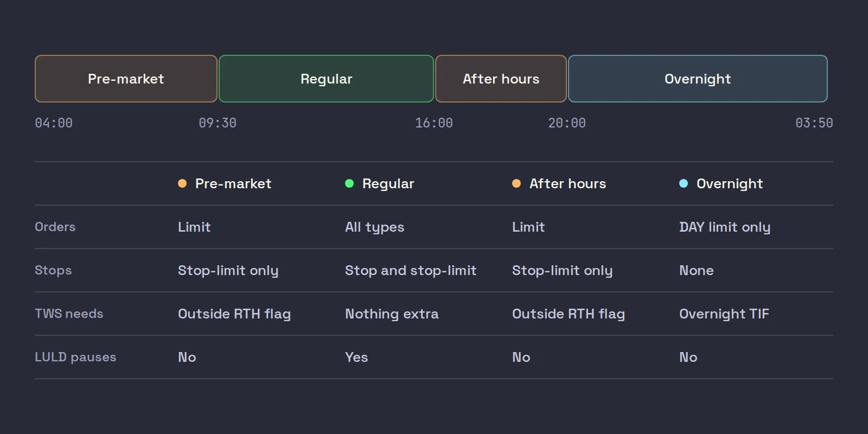
Task: Click the 'DAY limit only' cell
Action: pyautogui.click(x=725, y=227)
